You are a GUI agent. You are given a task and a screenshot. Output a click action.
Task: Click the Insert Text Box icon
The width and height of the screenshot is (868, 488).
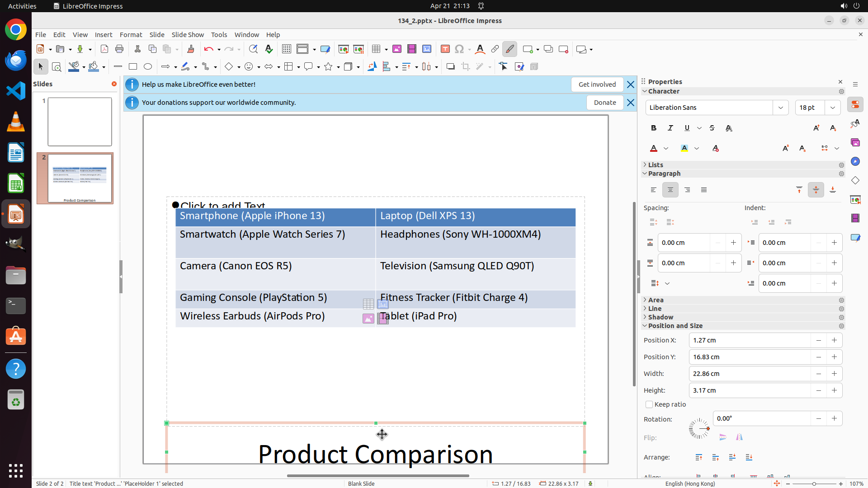[445, 49]
